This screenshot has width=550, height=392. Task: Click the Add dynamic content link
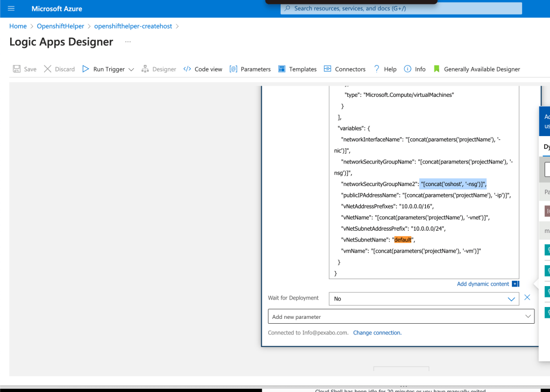483,284
